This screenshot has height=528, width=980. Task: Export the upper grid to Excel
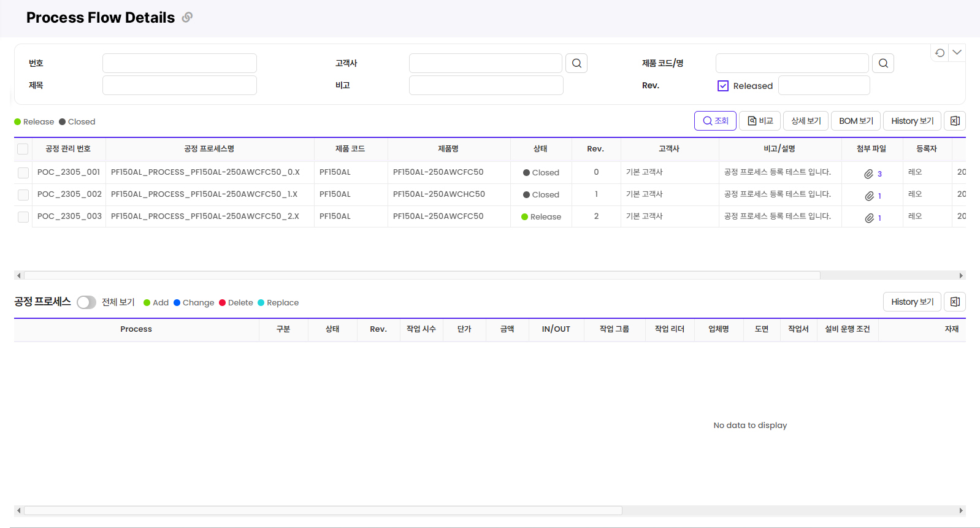click(x=955, y=121)
